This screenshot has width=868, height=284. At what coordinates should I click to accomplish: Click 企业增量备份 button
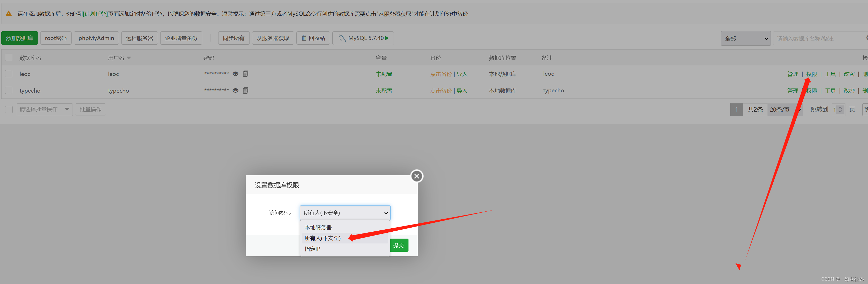(x=181, y=38)
